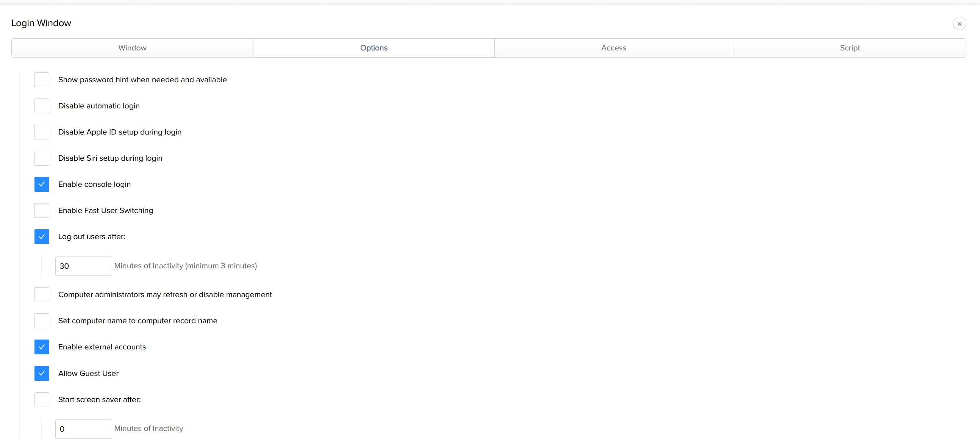Click the logout minutes field showing 30
Viewport: 980px width, 443px height.
(x=83, y=266)
